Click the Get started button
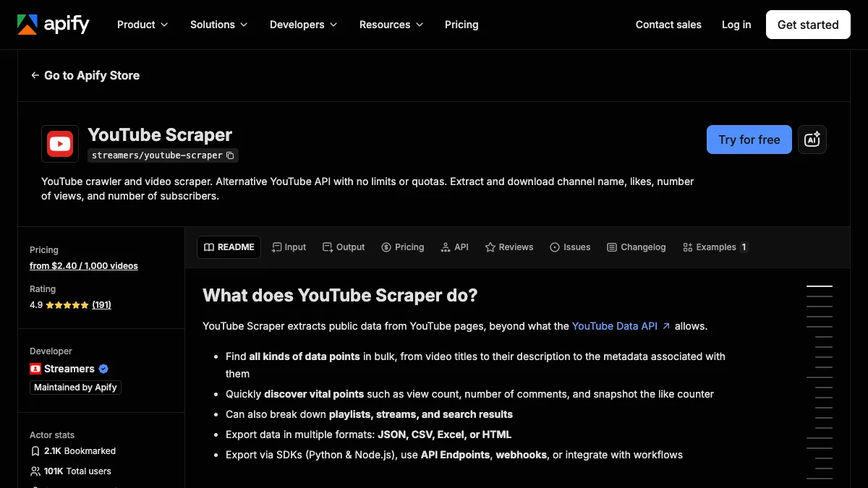868x488 pixels. [x=808, y=25]
